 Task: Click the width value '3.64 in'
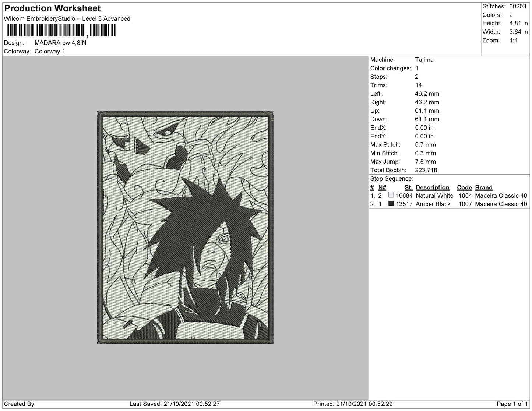click(x=518, y=32)
